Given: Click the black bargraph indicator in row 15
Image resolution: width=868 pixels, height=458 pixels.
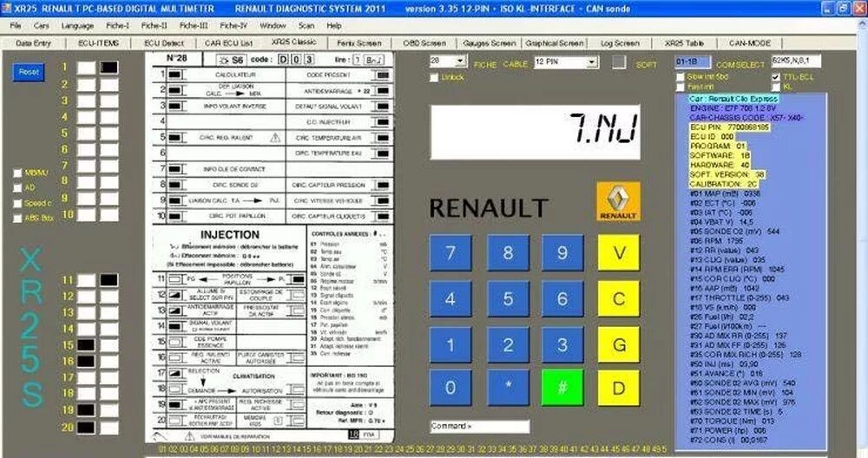Looking at the screenshot, I should click(x=86, y=345).
